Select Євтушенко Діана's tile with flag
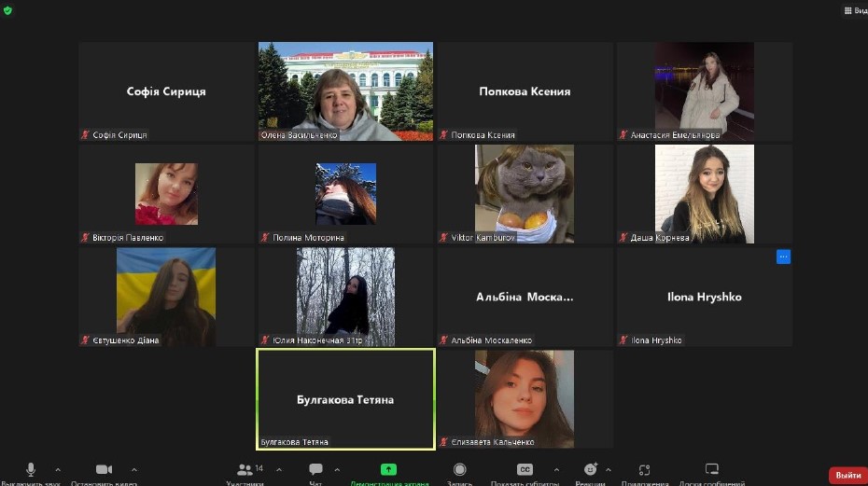The height and width of the screenshot is (486, 868). click(x=167, y=297)
